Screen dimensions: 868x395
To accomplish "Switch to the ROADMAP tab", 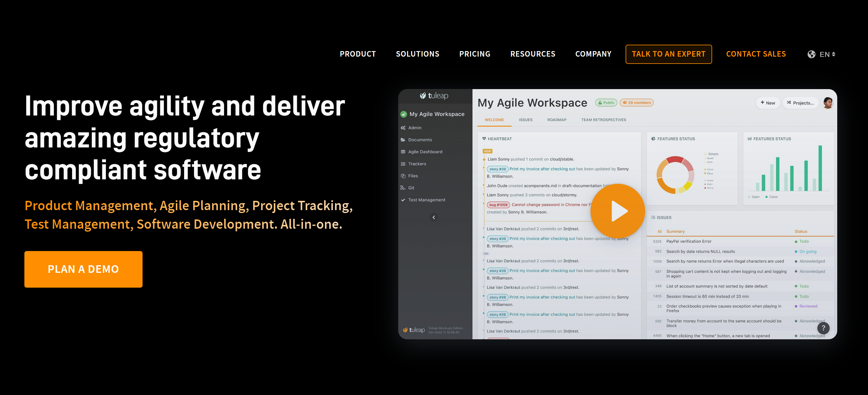I will pos(557,120).
